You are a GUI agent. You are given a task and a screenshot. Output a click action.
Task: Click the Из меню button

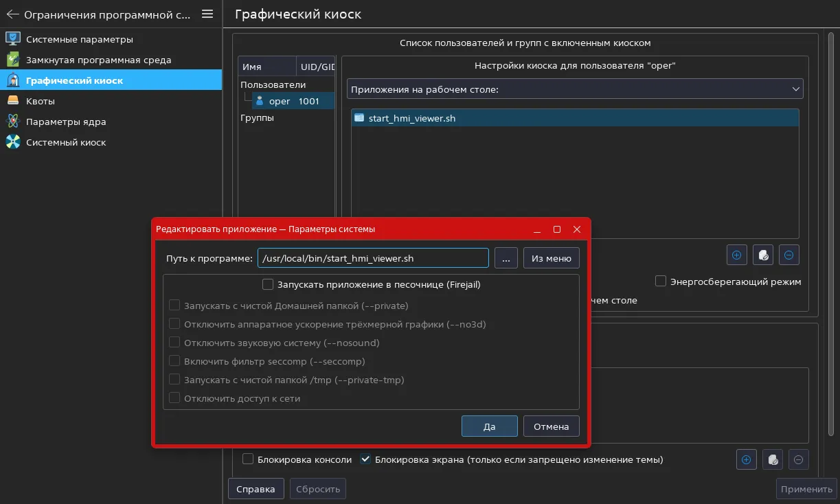tap(552, 257)
